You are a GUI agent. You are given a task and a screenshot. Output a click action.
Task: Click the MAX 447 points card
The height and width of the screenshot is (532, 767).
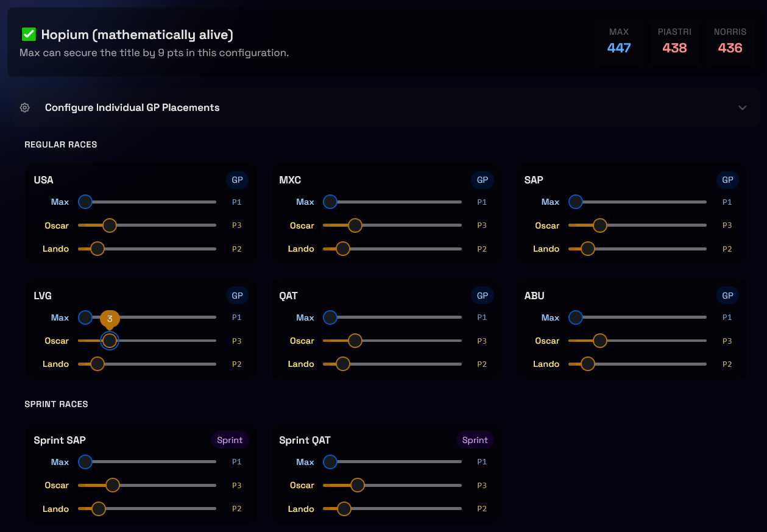pos(619,41)
